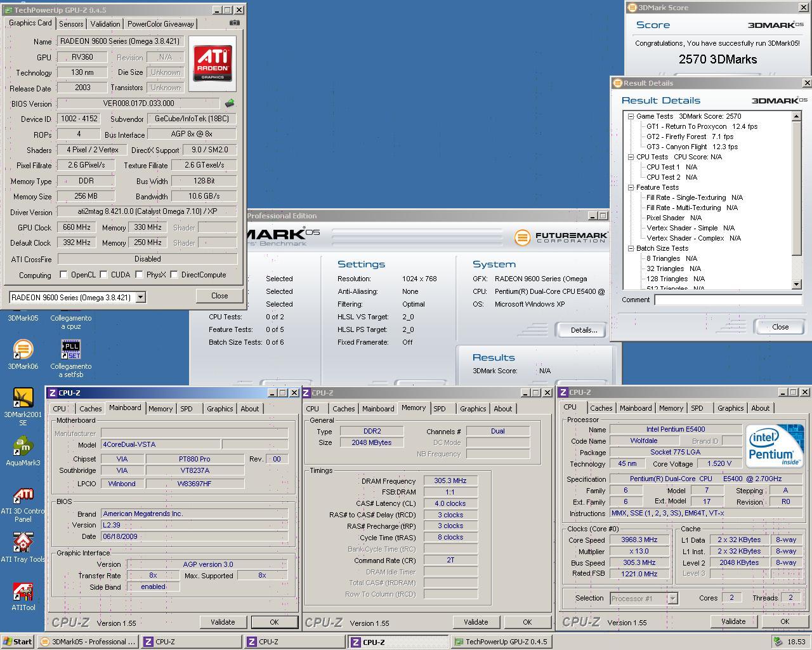Image resolution: width=812 pixels, height=650 pixels.
Task: Click Validate in CPU-Z Mainboard window
Action: click(223, 622)
